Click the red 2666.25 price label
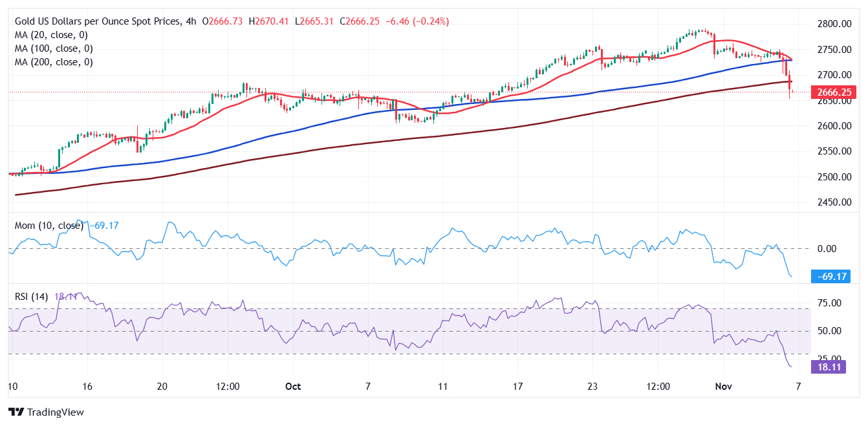The image size is (868, 426). tap(834, 92)
